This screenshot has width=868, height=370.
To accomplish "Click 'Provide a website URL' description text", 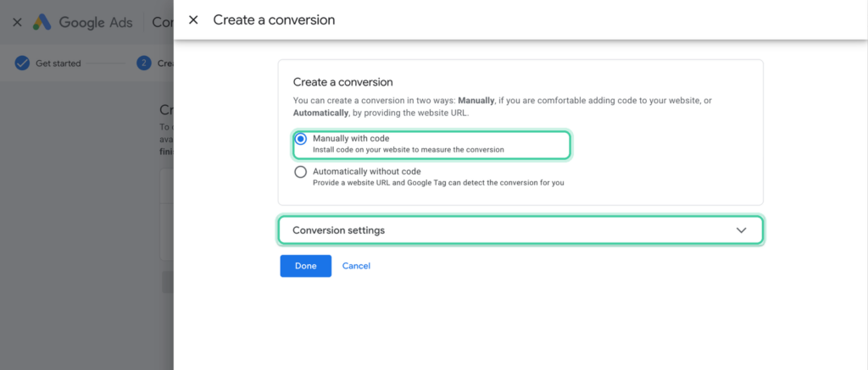I will (438, 183).
